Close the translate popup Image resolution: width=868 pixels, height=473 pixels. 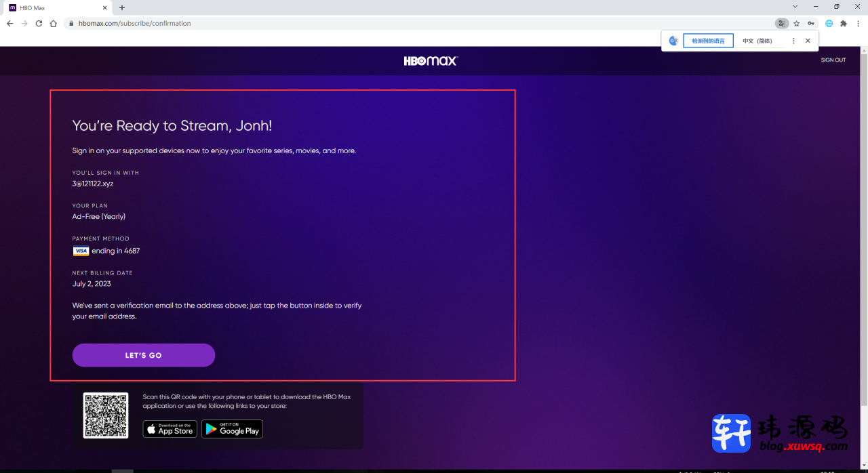[808, 41]
